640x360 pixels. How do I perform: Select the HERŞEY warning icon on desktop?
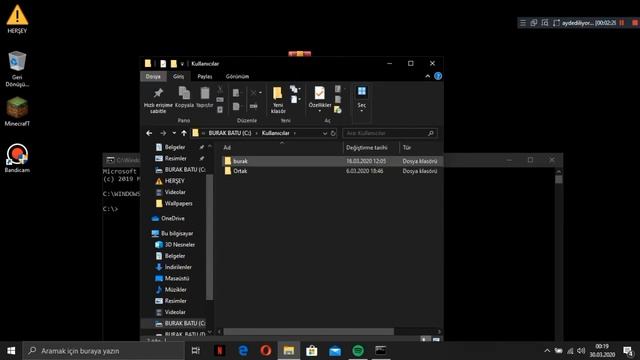[17, 19]
